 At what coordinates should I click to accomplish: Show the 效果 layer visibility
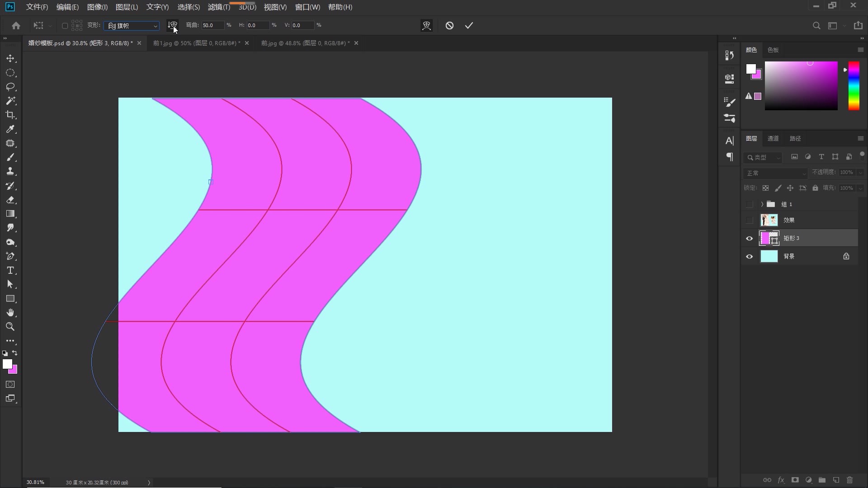(x=750, y=221)
